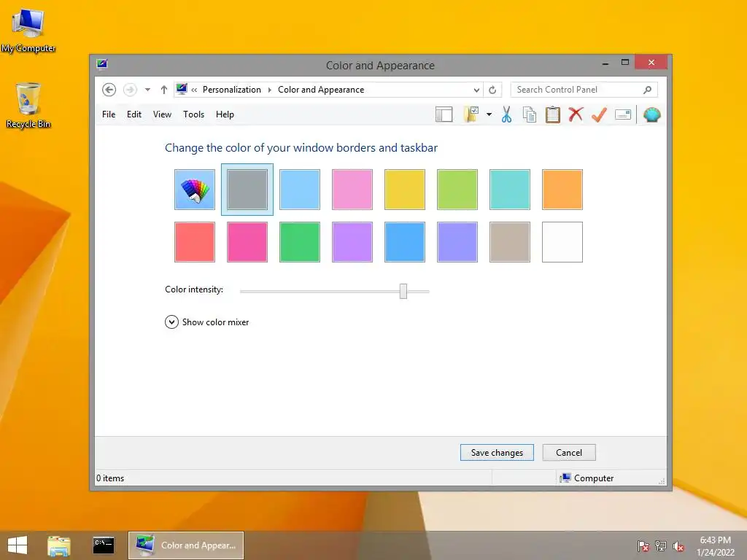Go up one level with Up arrow
The height and width of the screenshot is (560, 747).
coord(164,90)
